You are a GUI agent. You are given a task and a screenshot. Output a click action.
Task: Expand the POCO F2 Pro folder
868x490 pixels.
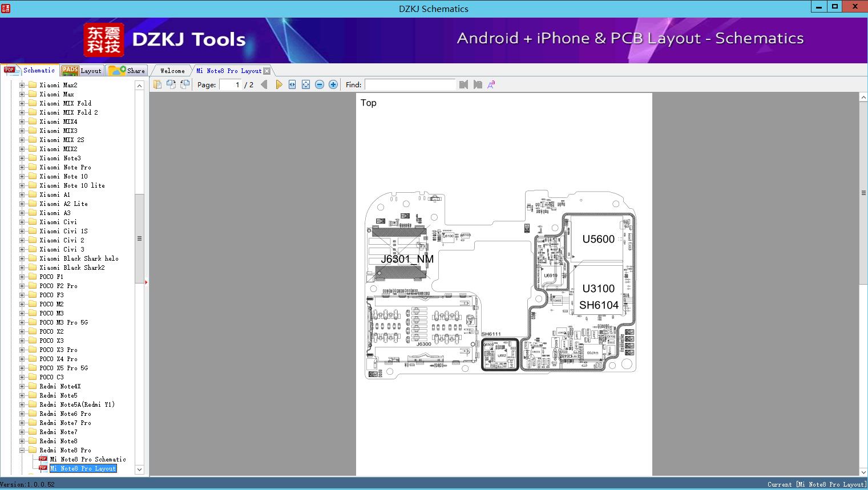point(22,286)
